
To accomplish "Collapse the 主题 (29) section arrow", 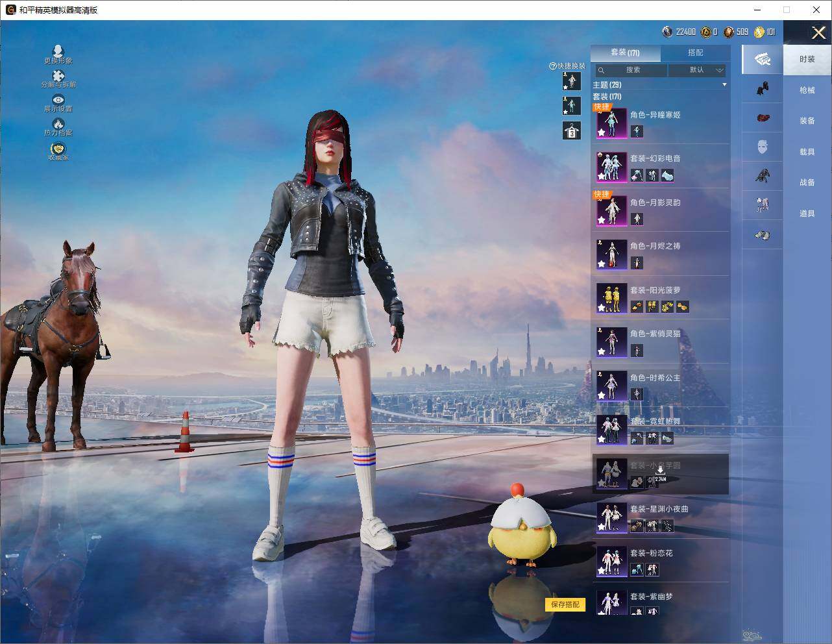I will coord(724,85).
